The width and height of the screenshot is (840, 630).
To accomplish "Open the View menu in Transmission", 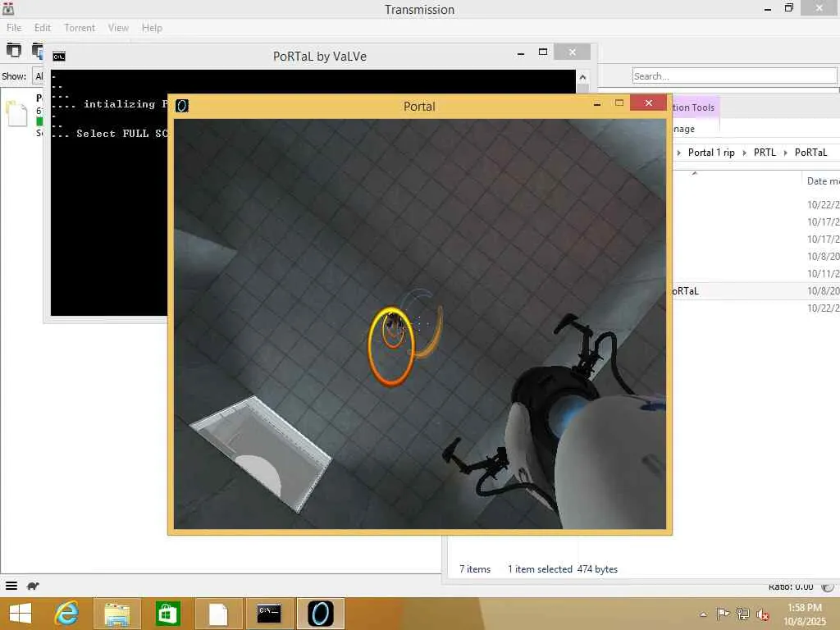I will pos(118,28).
